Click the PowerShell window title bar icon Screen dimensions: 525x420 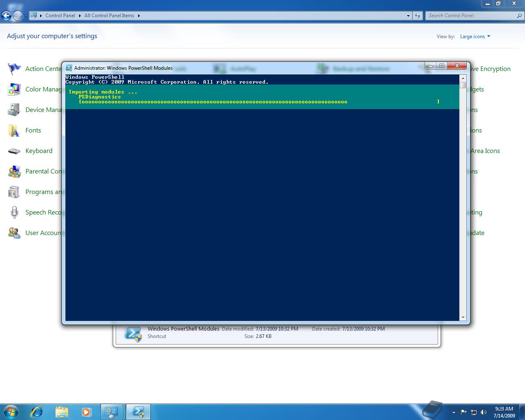(69, 68)
